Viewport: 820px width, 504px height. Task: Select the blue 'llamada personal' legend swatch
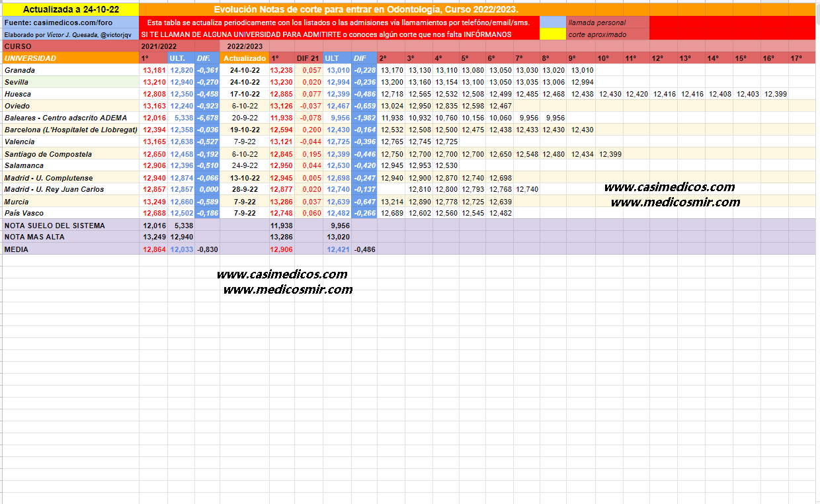(x=552, y=22)
